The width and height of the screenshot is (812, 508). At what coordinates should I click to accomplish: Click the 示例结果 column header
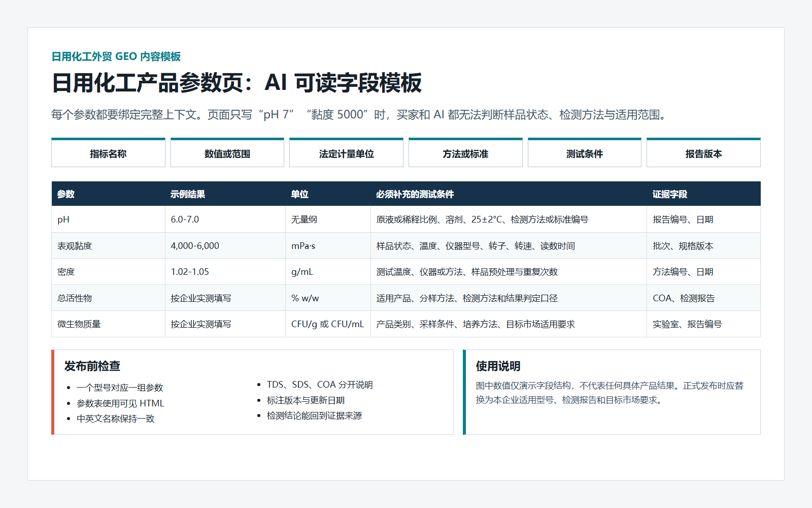(x=225, y=194)
